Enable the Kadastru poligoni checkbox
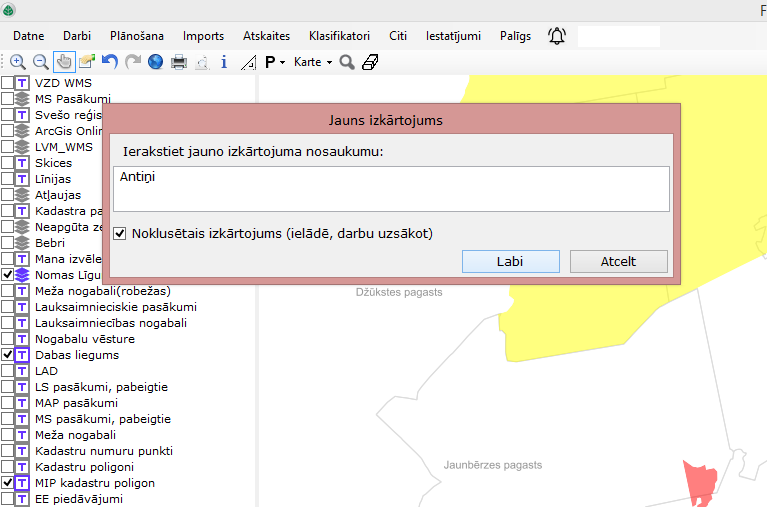767x507 pixels. point(7,467)
